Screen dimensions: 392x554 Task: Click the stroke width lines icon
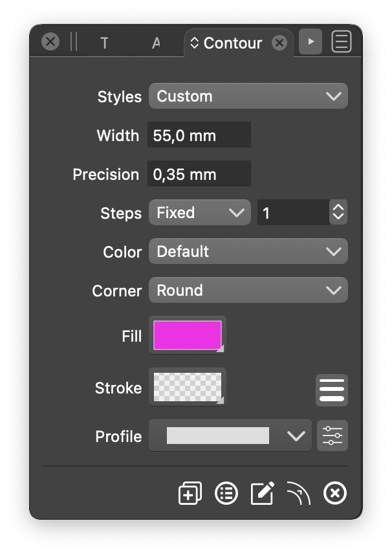click(332, 390)
